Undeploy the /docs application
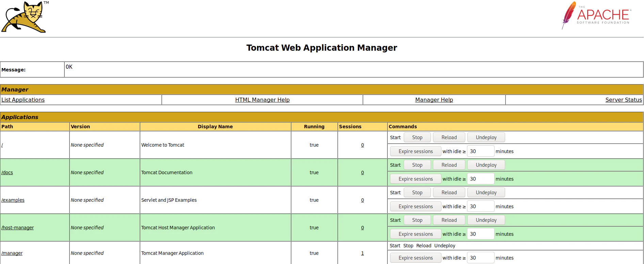 coord(486,165)
